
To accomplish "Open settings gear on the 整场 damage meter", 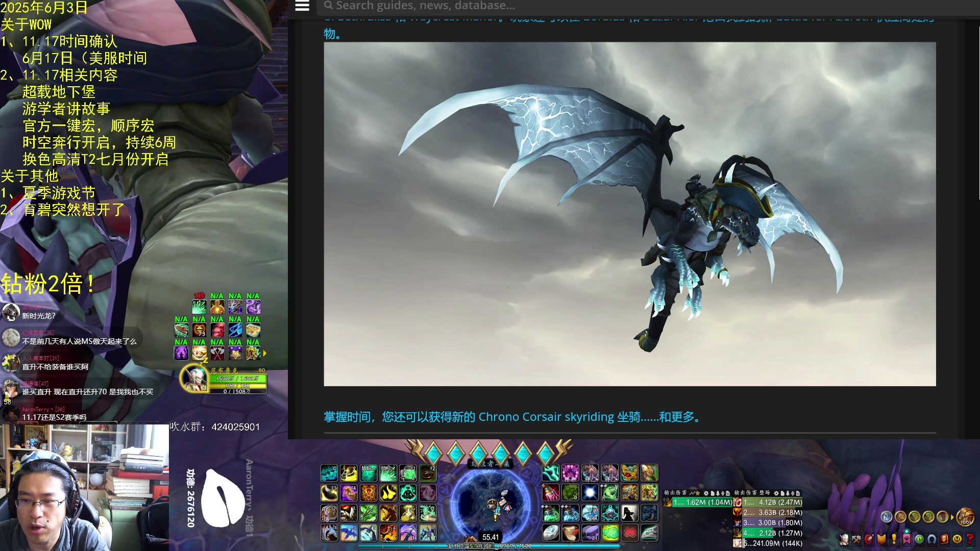I will 776,493.
